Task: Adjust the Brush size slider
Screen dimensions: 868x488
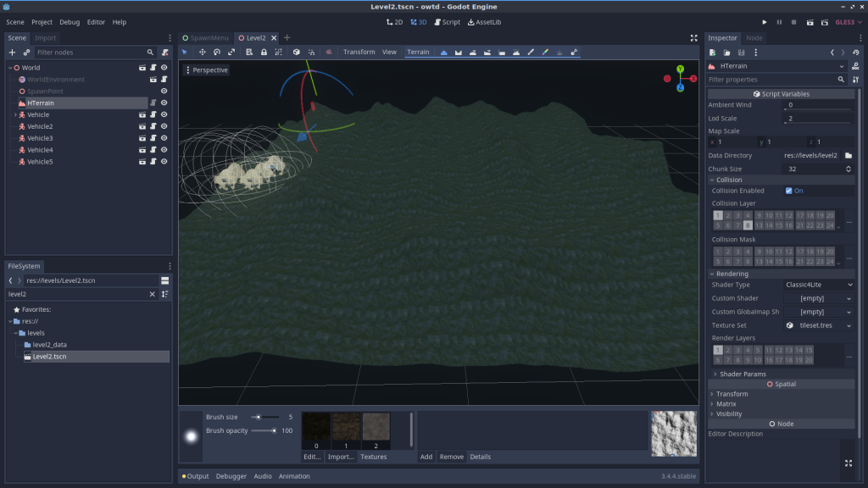Action: tap(264, 417)
